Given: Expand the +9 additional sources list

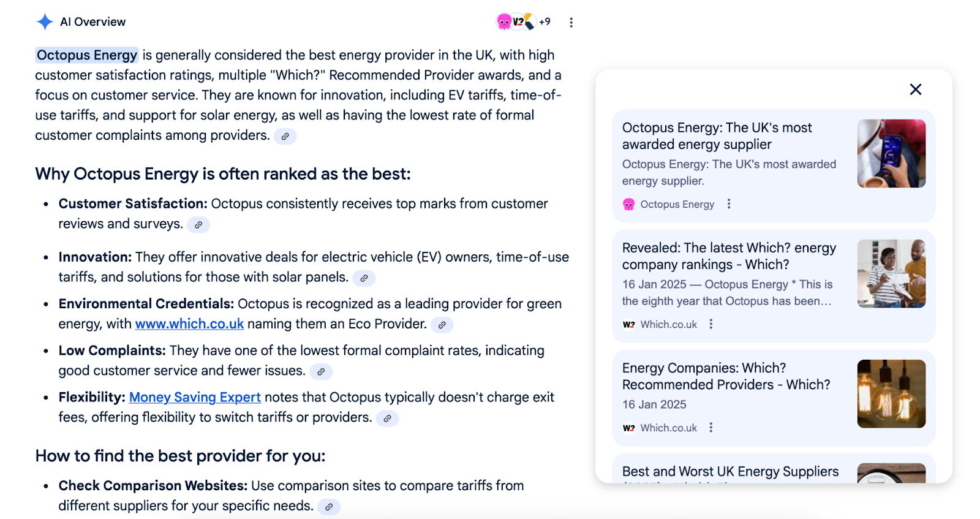Looking at the screenshot, I should [x=543, y=21].
